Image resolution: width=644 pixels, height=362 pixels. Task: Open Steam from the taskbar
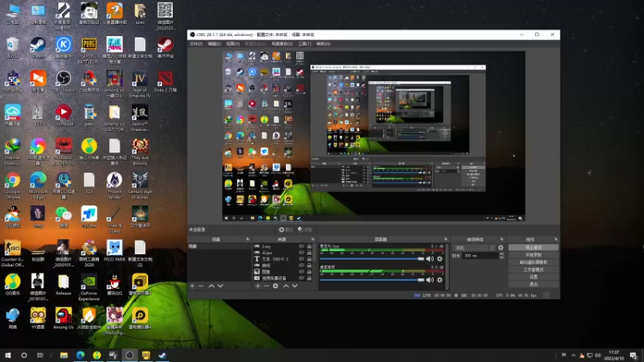point(163,355)
